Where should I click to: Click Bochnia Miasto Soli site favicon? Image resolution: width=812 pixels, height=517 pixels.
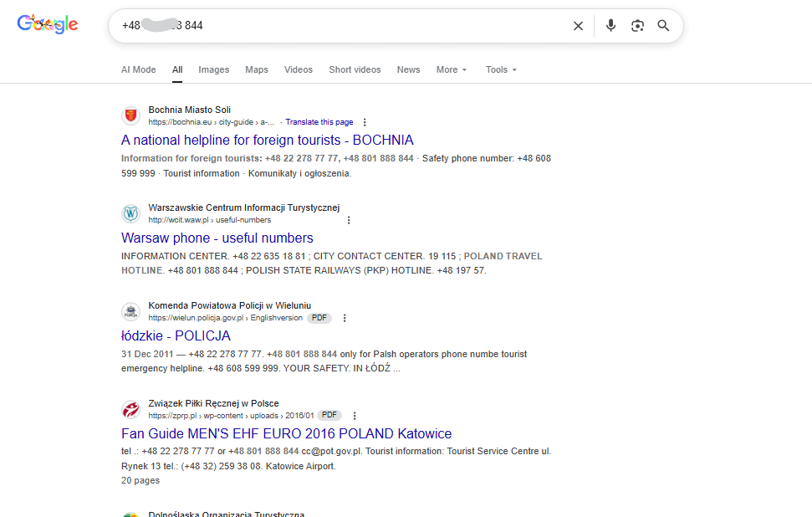(130, 115)
